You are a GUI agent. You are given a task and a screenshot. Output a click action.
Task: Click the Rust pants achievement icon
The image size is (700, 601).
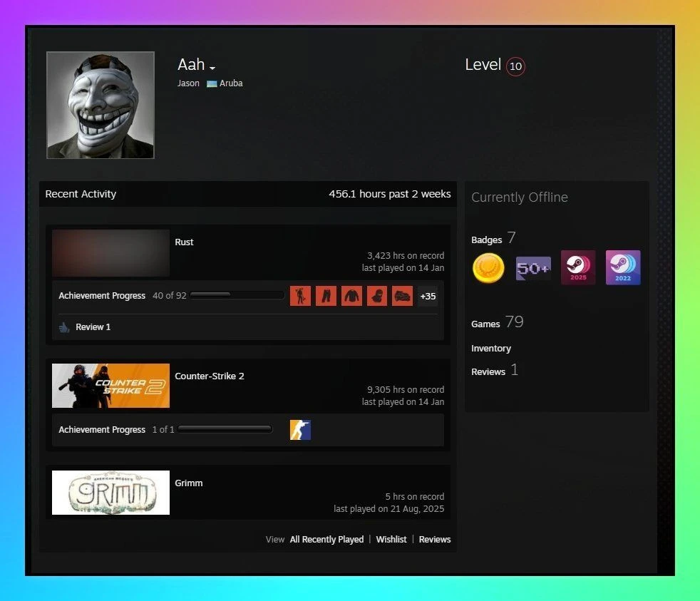(x=326, y=296)
